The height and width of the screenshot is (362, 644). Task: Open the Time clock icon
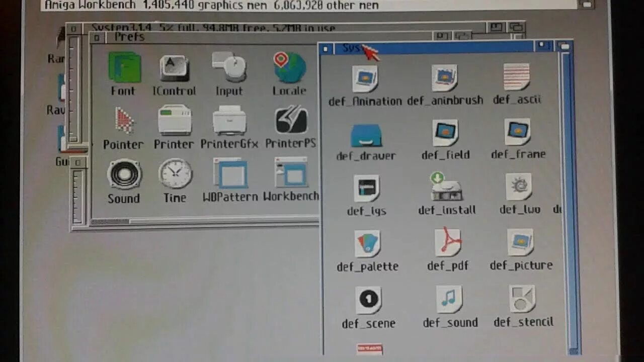[x=175, y=174]
